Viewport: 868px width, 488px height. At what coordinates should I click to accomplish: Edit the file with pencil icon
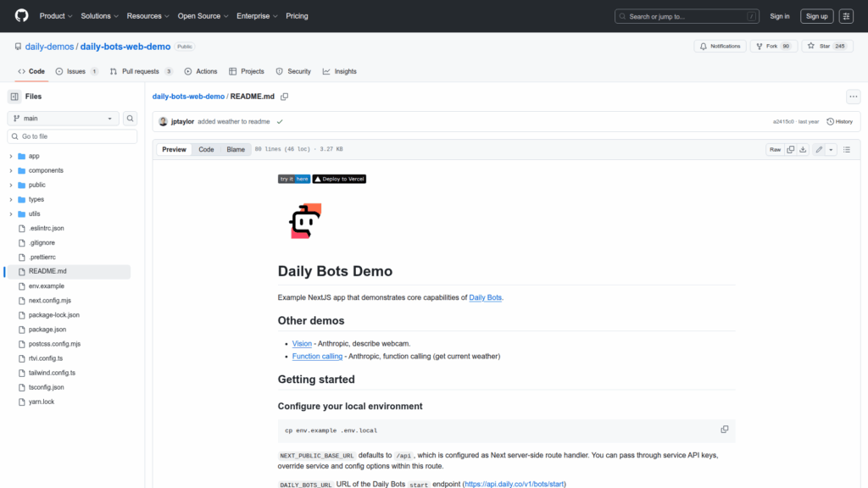tap(818, 149)
